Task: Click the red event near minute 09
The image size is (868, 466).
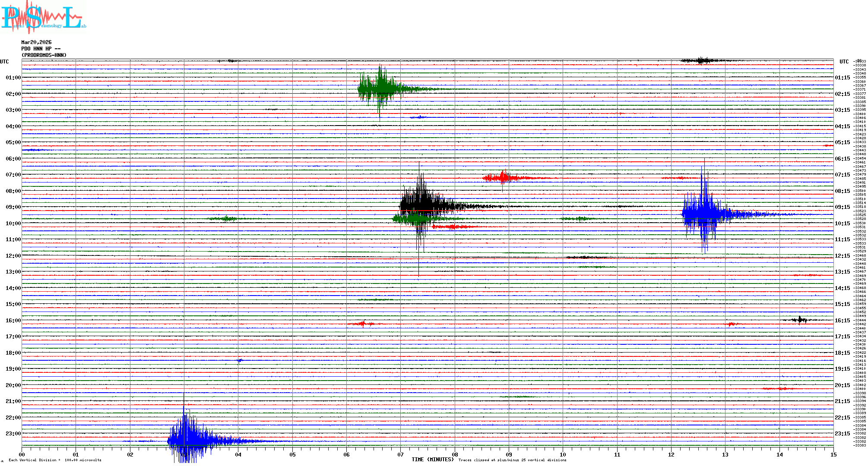Action: 503,177
